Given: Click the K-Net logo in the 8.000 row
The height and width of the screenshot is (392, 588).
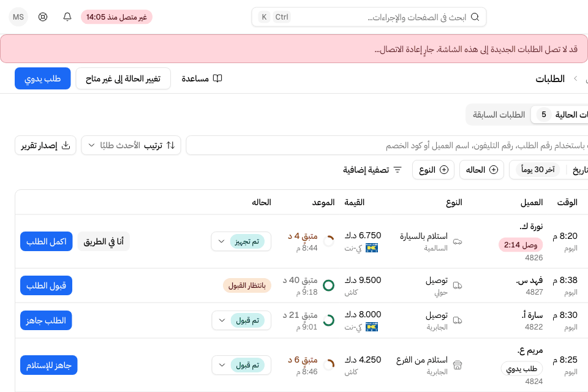Looking at the screenshot, I should pos(372,327).
